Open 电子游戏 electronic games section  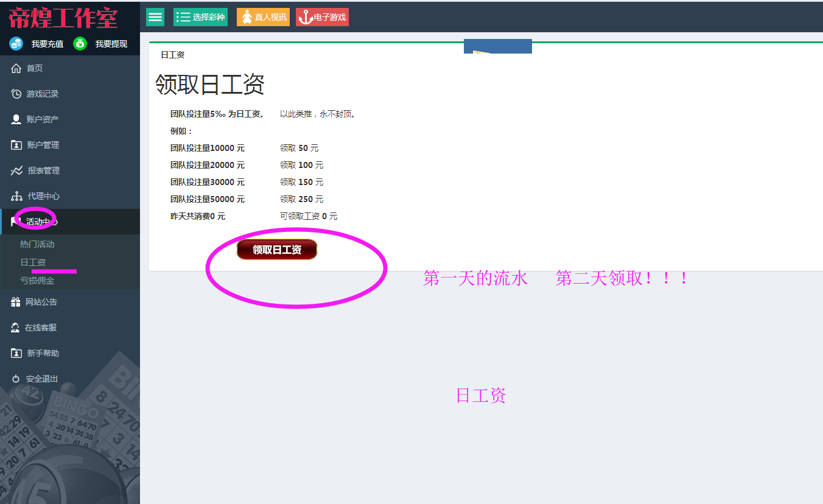point(322,17)
